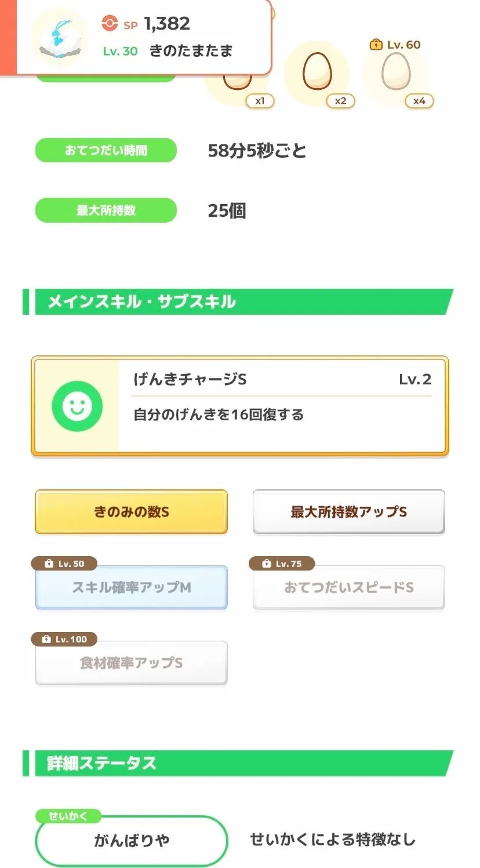Select locked おてつだいスピードS sub skill
The height and width of the screenshot is (868, 480).
coord(348,588)
